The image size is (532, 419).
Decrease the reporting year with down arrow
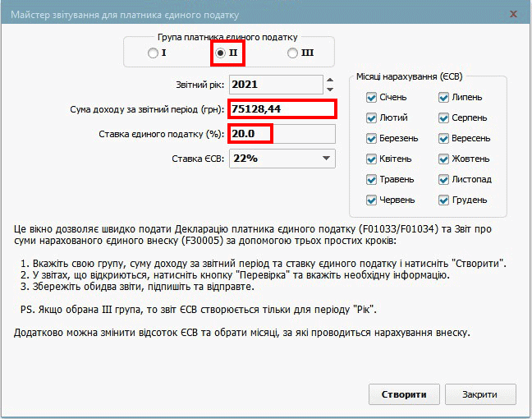[x=329, y=89]
